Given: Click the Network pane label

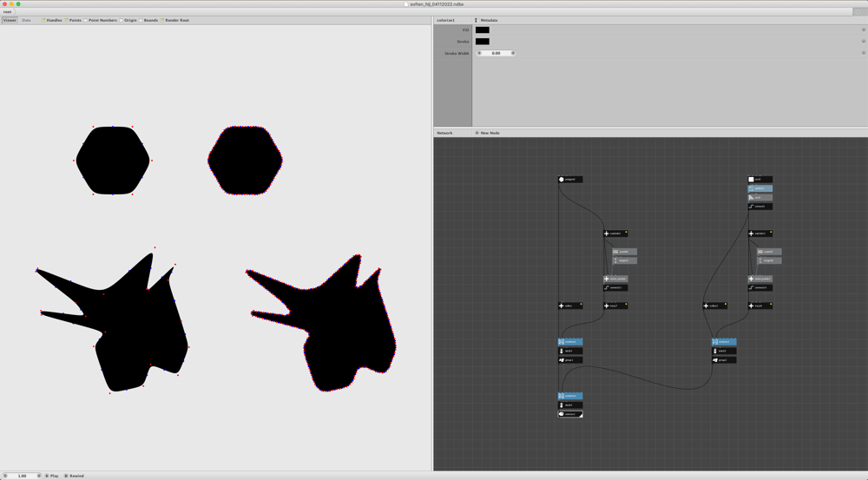Looking at the screenshot, I should click(444, 133).
